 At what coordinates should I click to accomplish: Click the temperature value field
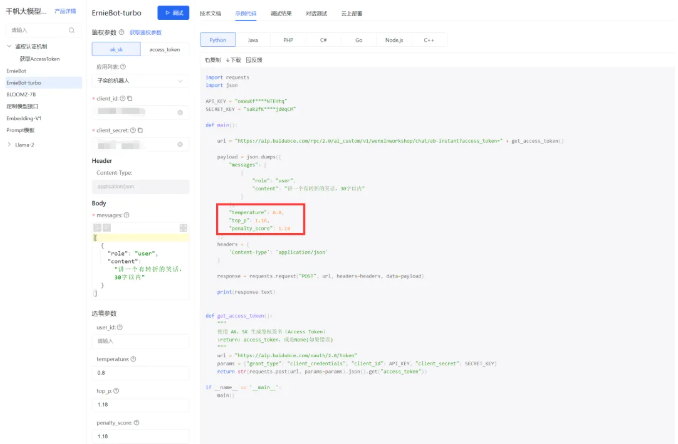pyautogui.click(x=141, y=373)
